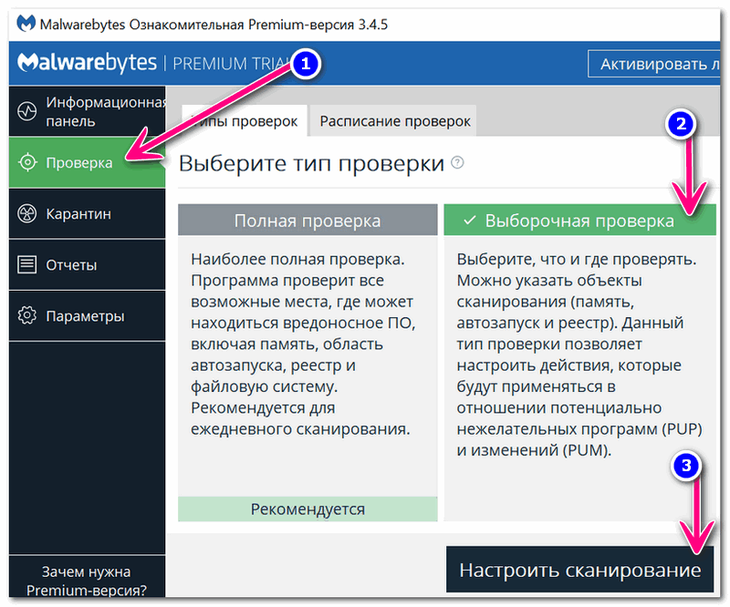The height and width of the screenshot is (607, 730).
Task: Switch to Расписание проверок tab
Action: click(395, 121)
